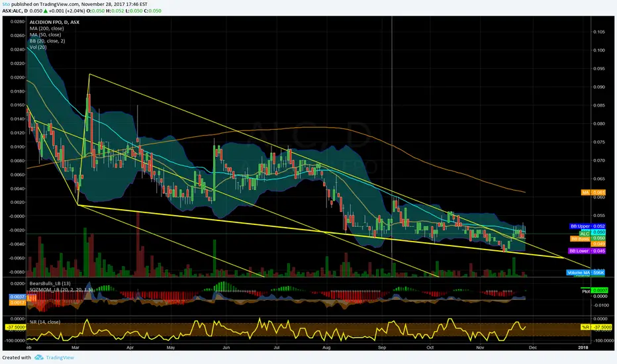Click the orange MA 0.061 price tag
The height and width of the screenshot is (364, 617).
point(593,193)
